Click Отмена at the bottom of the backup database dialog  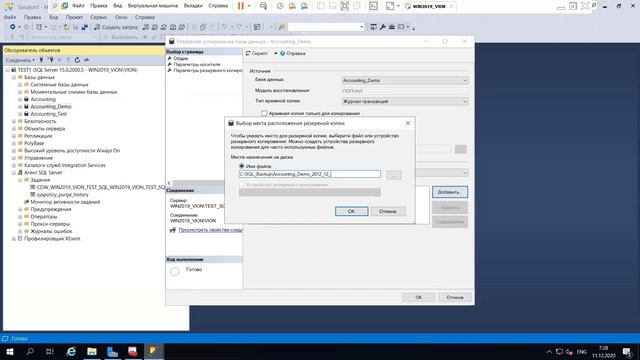click(455, 297)
